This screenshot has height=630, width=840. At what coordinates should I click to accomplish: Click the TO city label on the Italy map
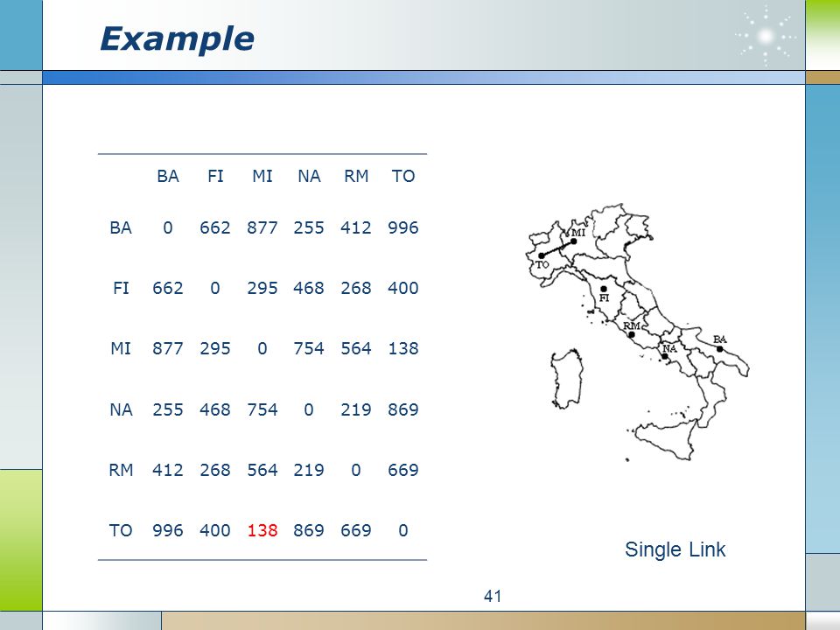pyautogui.click(x=542, y=264)
